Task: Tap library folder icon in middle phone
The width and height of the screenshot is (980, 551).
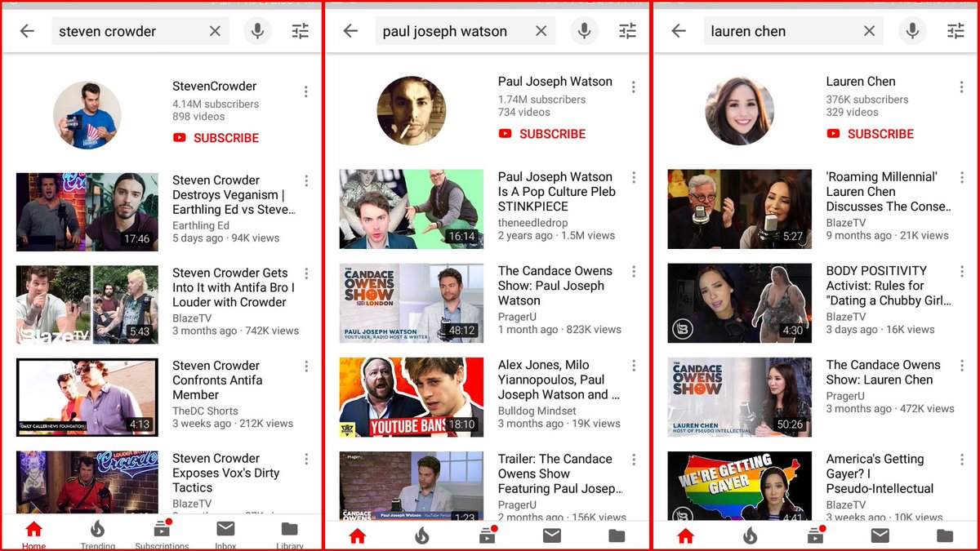Action: pyautogui.click(x=617, y=535)
